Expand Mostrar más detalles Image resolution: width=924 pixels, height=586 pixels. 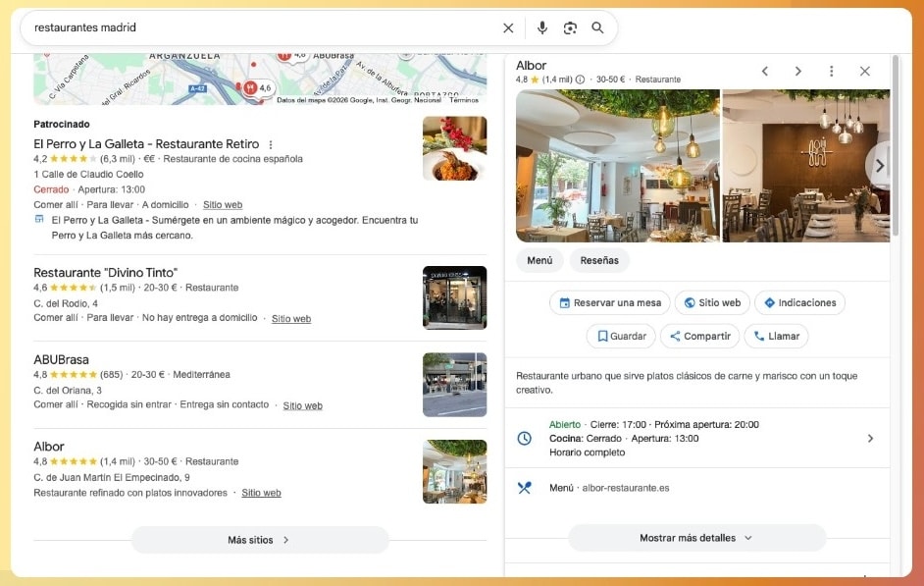(x=697, y=538)
